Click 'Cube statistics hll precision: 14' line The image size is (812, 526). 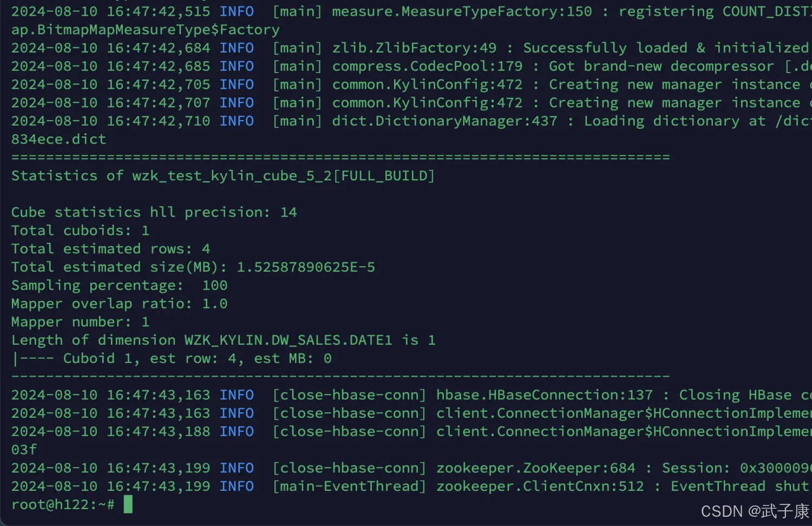(154, 212)
